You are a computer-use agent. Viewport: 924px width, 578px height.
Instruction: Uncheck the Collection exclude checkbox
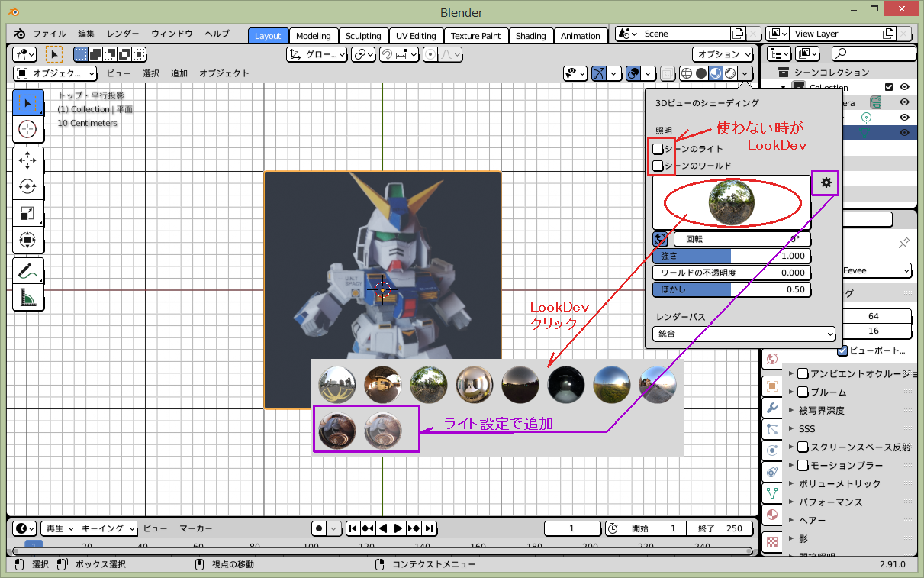coord(888,87)
